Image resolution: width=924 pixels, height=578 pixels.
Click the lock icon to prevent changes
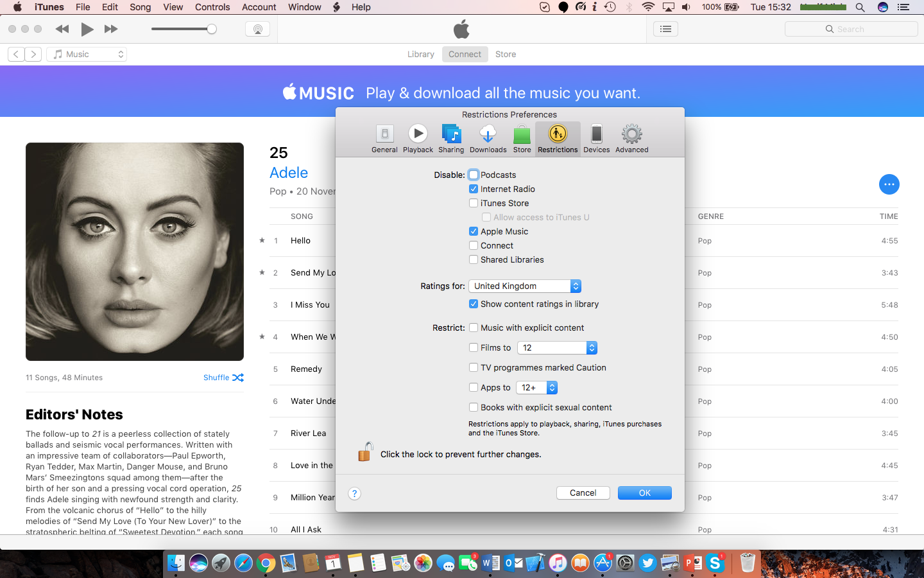tap(365, 451)
